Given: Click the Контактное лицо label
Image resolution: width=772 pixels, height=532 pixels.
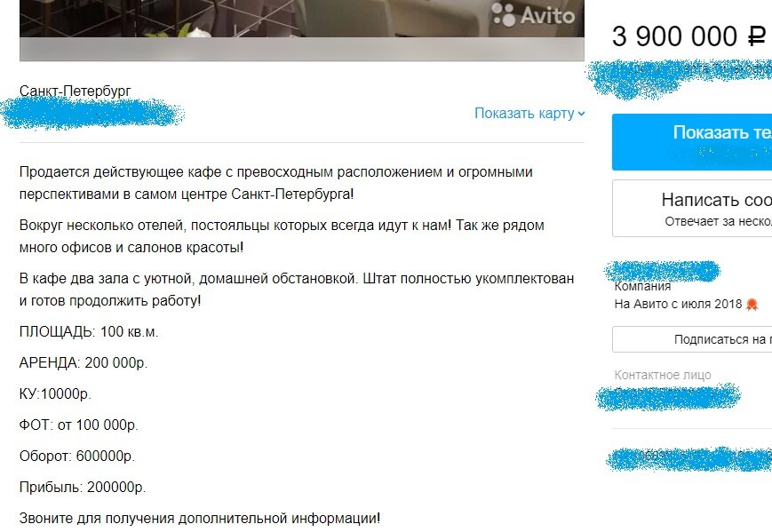Looking at the screenshot, I should pos(663,375).
